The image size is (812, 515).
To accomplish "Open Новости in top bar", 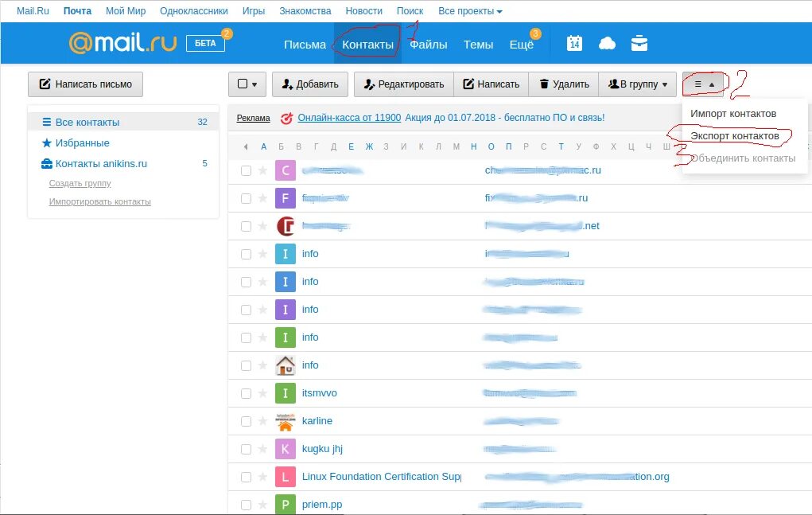I will point(363,11).
